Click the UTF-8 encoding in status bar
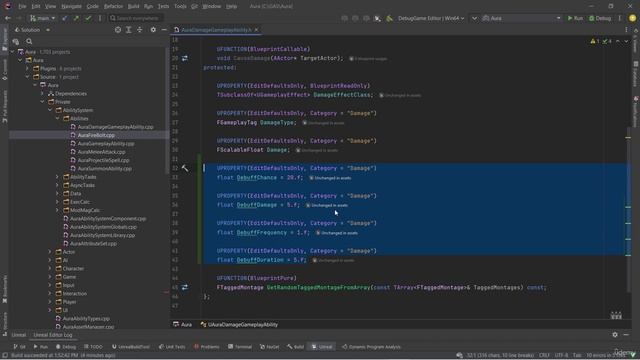Viewport: 640px width, 360px height. tap(561, 355)
